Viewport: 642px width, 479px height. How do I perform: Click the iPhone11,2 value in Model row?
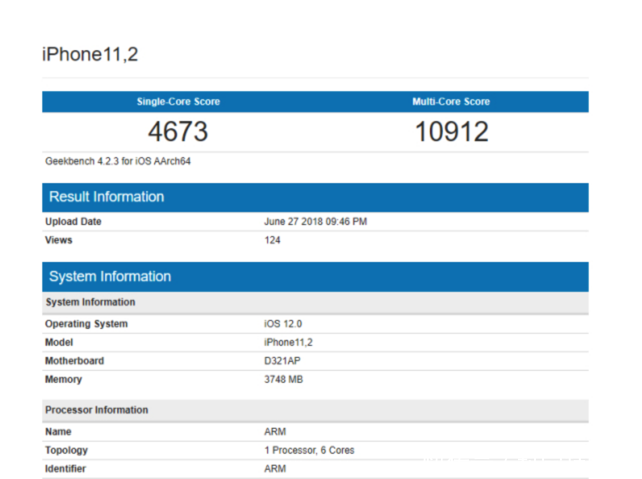pyautogui.click(x=290, y=342)
